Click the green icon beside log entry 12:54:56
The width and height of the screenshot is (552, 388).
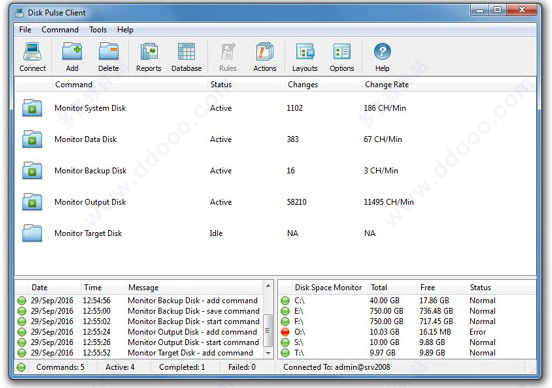point(22,301)
